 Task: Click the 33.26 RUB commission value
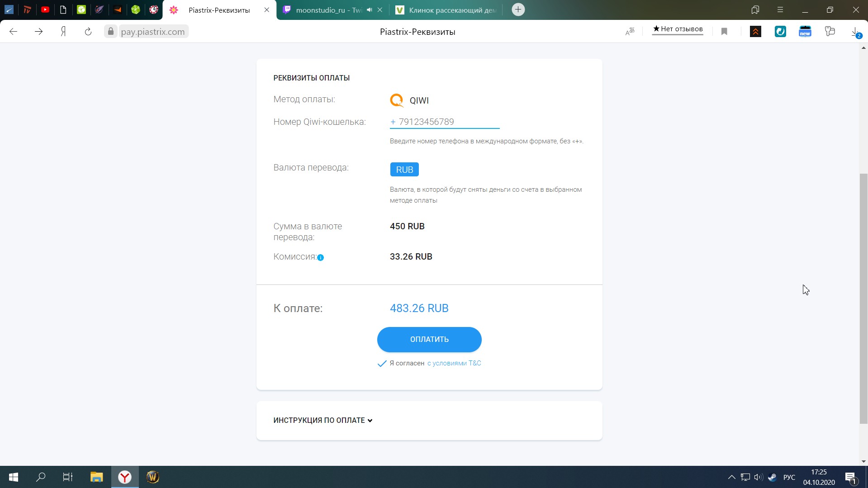(411, 256)
